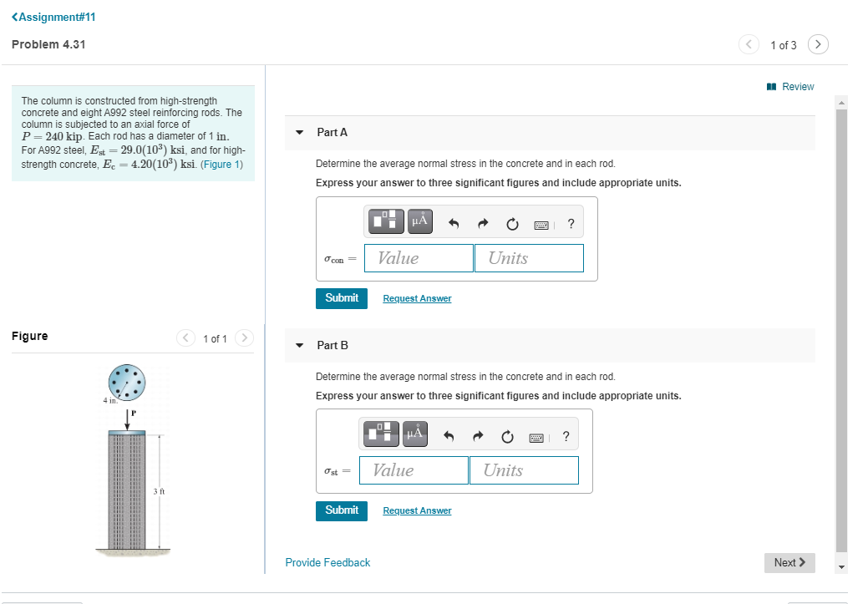Focus the σcon Units field

pyautogui.click(x=529, y=258)
